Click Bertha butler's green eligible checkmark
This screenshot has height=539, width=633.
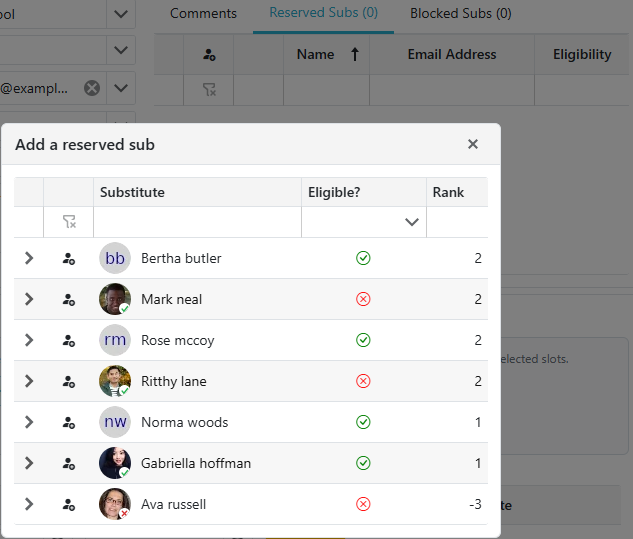pyautogui.click(x=363, y=258)
